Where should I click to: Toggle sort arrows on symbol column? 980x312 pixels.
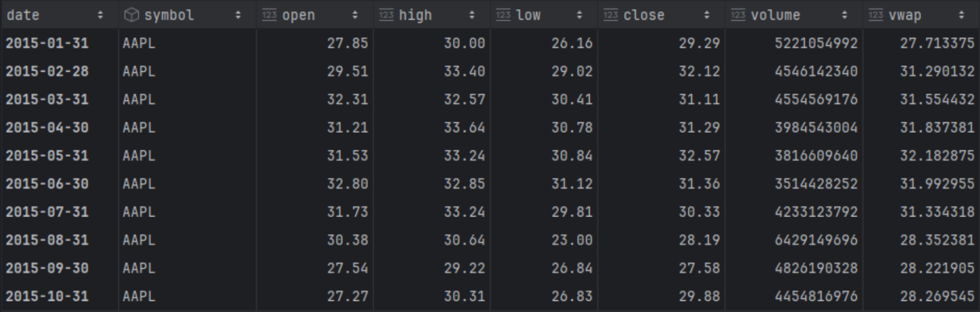point(238,15)
